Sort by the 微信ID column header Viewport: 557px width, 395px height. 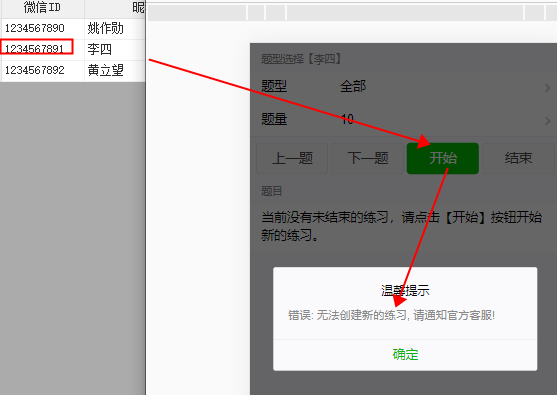coord(42,7)
